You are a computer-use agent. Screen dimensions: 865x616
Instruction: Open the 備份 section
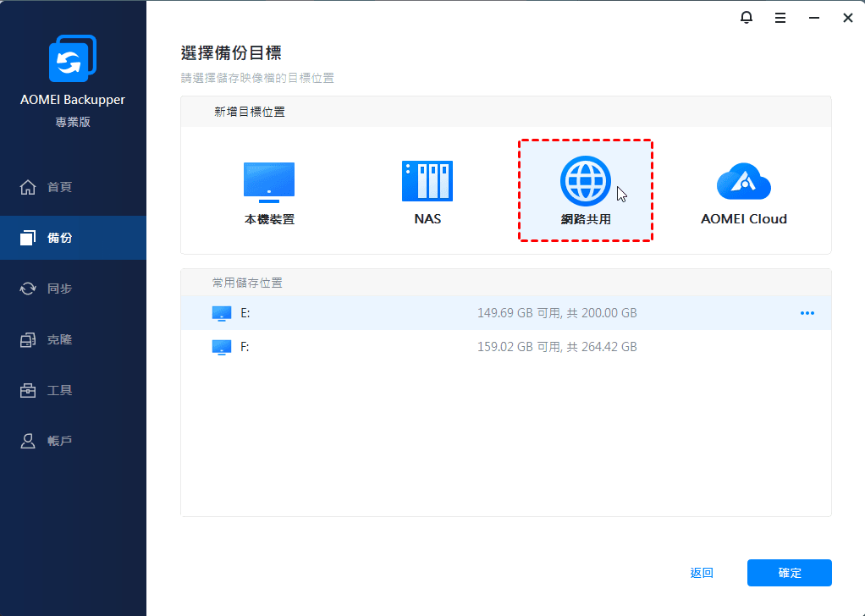pos(73,238)
